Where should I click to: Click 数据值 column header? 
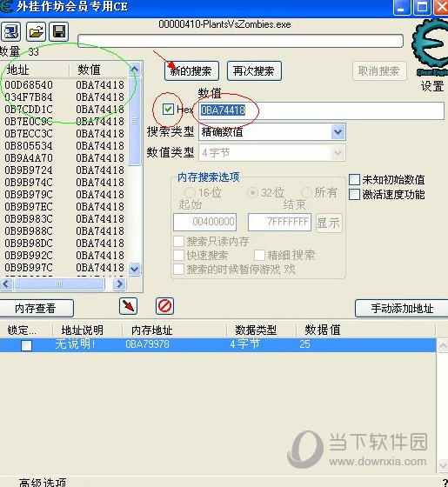[x=365, y=330]
